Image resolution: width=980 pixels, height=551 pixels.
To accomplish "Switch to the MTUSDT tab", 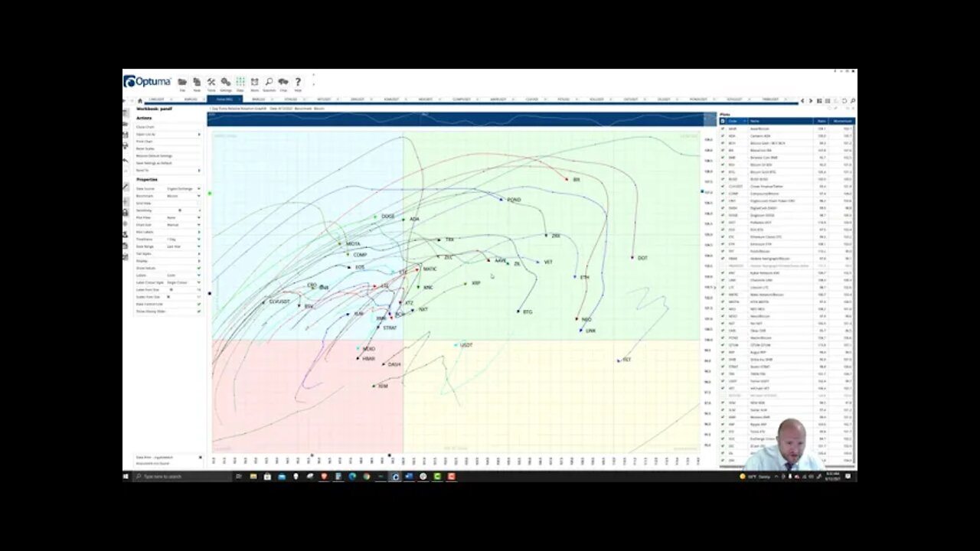I will pyautogui.click(x=324, y=99).
